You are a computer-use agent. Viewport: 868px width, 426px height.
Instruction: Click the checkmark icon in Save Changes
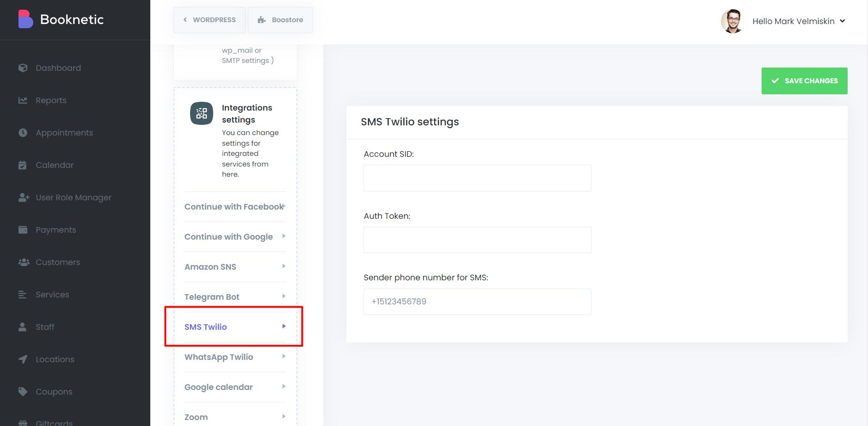pyautogui.click(x=775, y=81)
